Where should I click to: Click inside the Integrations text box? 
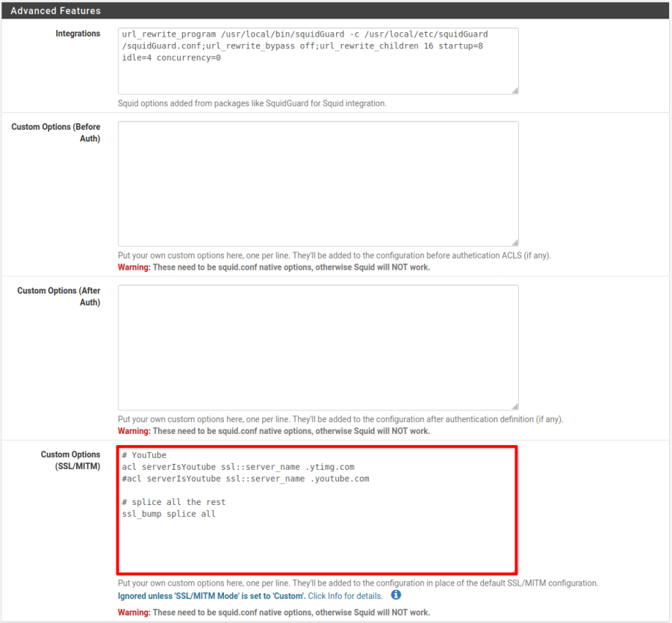pyautogui.click(x=317, y=78)
